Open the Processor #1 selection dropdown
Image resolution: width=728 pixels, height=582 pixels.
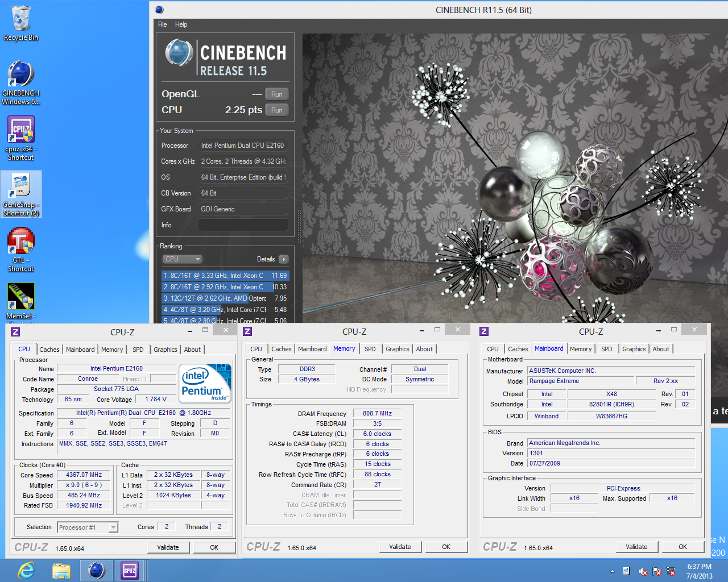click(88, 527)
